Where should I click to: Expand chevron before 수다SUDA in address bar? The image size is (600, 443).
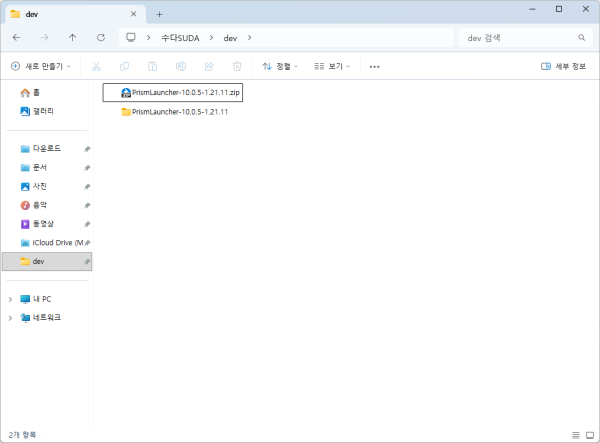tap(148, 37)
